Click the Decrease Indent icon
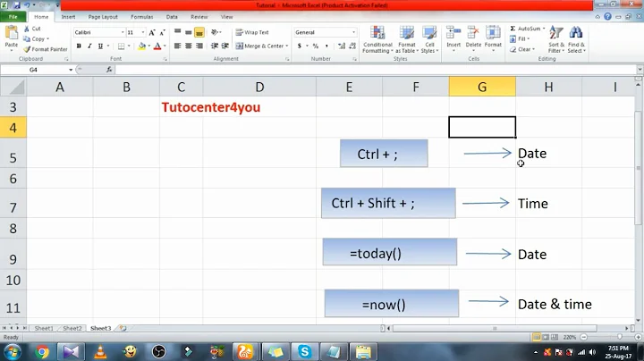Screen dimensions: 644x361 (215, 46)
